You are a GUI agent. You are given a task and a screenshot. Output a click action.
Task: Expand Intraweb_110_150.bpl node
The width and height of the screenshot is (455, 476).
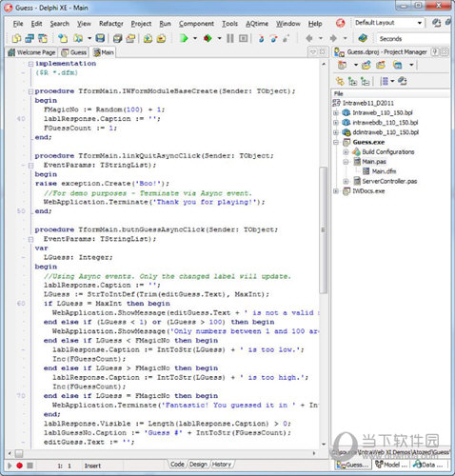pos(336,112)
